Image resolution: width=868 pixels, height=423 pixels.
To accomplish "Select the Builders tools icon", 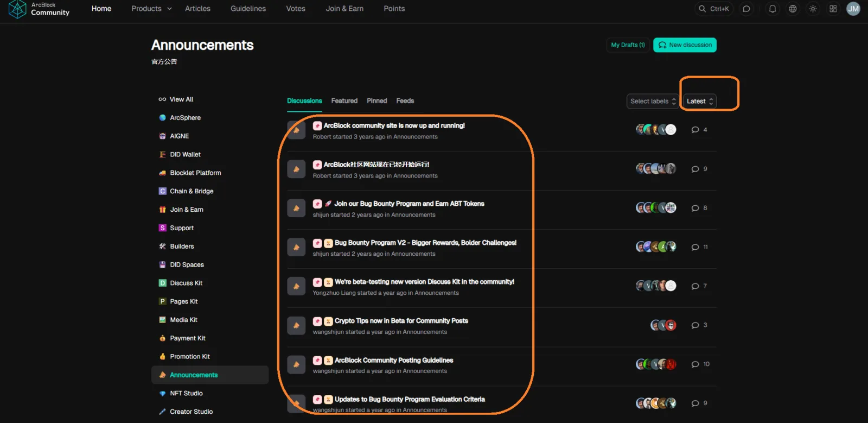I will coord(162,247).
